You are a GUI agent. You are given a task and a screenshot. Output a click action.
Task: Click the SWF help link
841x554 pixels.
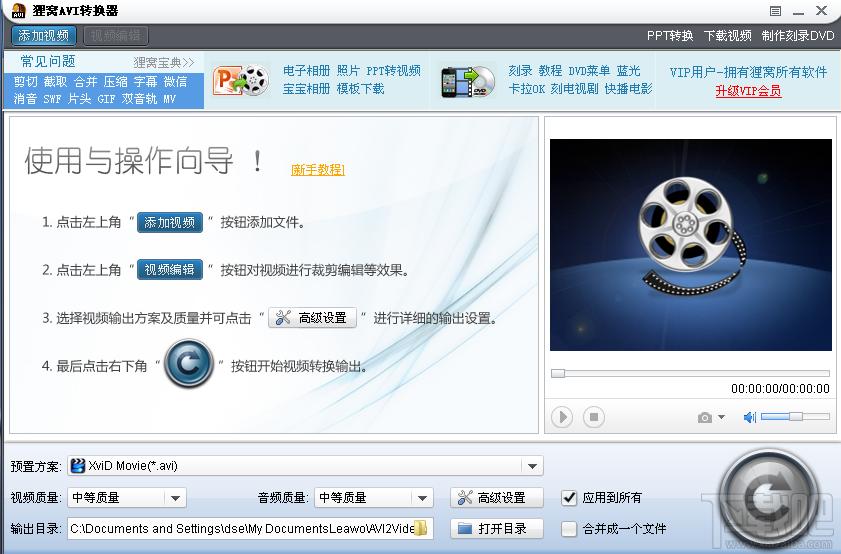(x=52, y=99)
